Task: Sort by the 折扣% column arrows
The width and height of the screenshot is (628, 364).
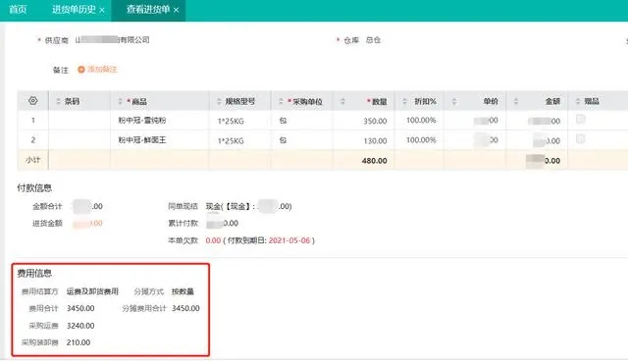Action: tap(405, 101)
